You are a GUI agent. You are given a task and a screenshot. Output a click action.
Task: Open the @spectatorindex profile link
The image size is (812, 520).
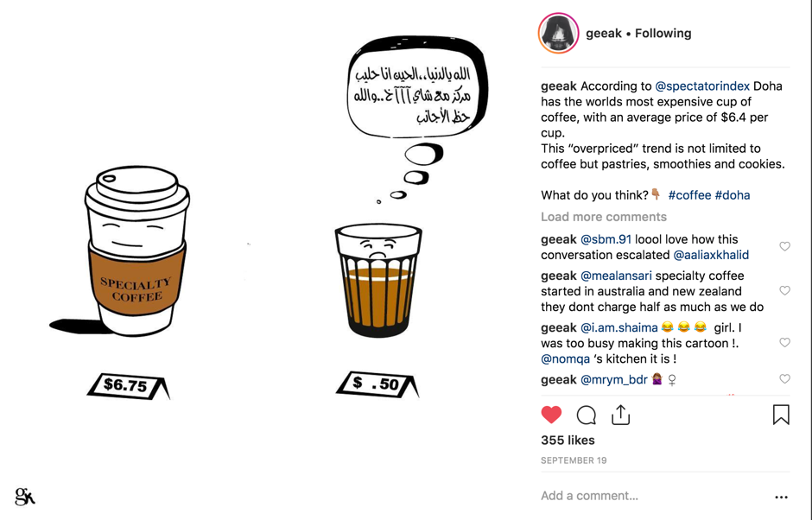701,86
